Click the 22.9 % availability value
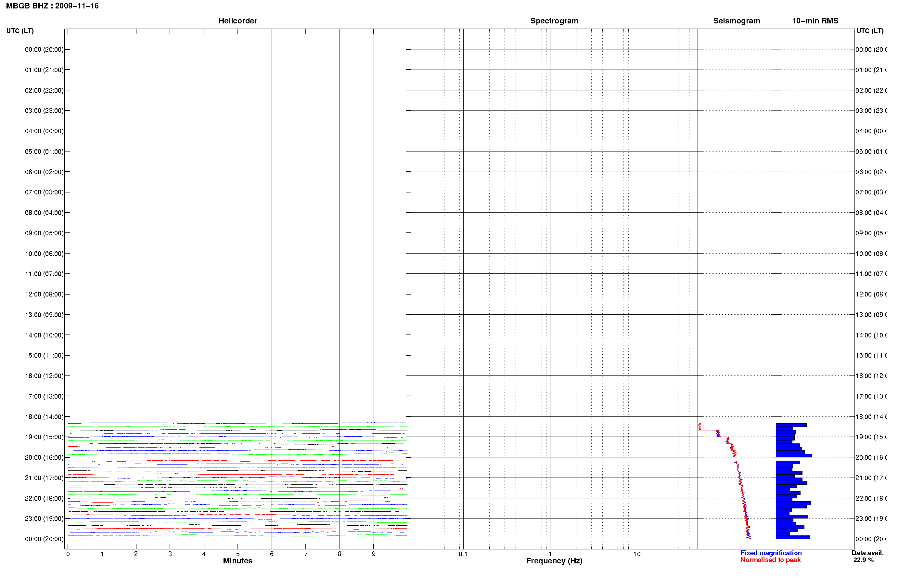924x578 pixels. (x=863, y=560)
